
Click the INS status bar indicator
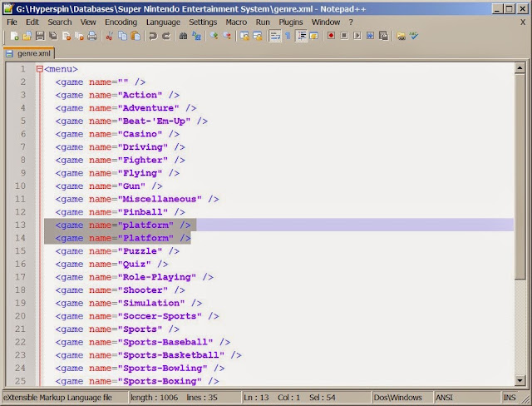tap(510, 397)
